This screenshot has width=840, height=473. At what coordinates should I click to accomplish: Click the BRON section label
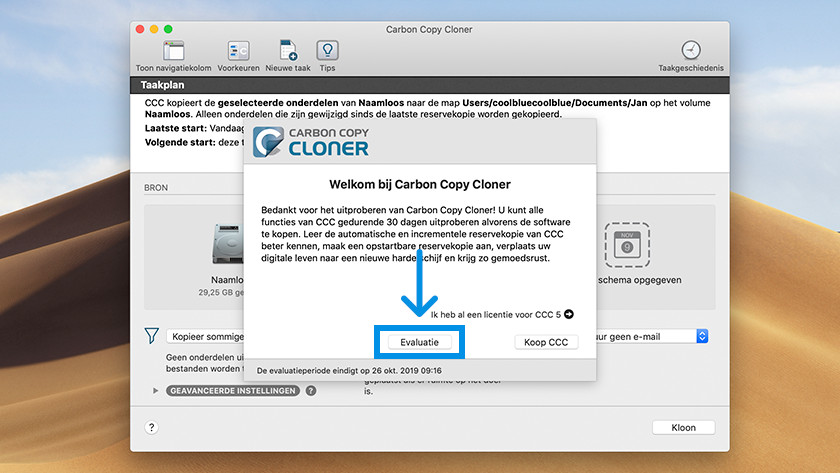(x=156, y=187)
